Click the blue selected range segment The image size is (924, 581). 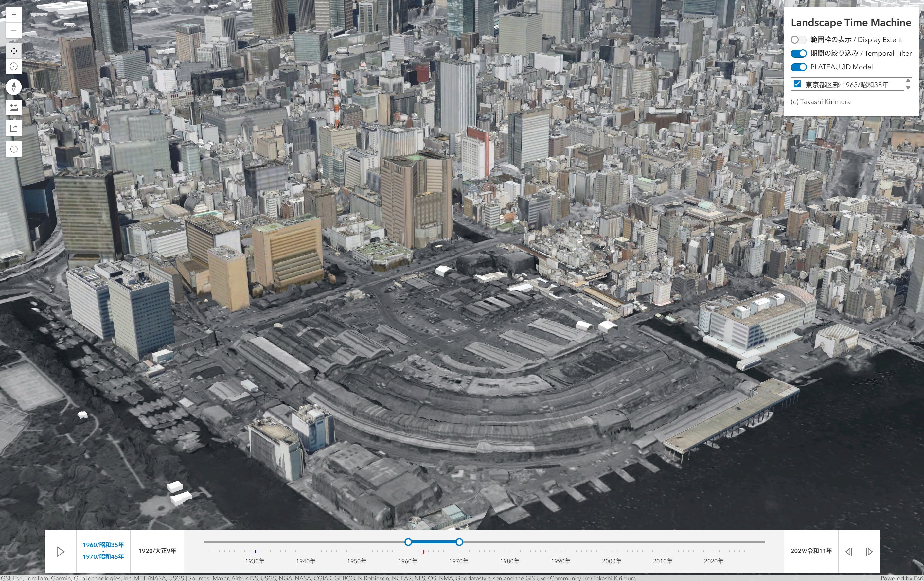(434, 542)
